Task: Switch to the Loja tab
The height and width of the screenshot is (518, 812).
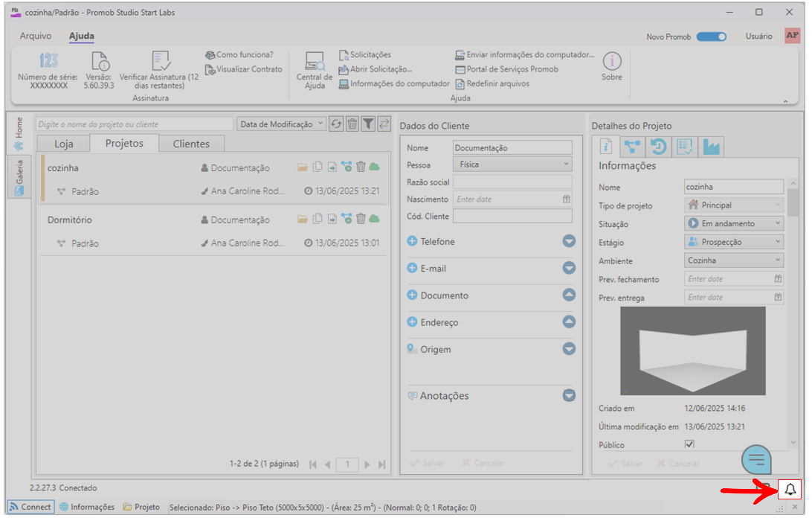Action: coord(64,144)
